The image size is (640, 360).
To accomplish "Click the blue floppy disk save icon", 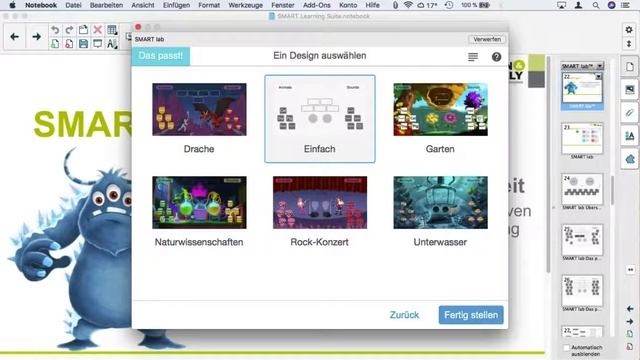I will (x=83, y=44).
